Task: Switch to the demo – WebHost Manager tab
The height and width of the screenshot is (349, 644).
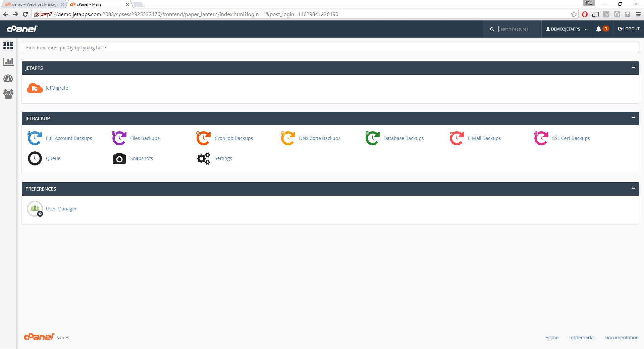Action: coord(35,4)
